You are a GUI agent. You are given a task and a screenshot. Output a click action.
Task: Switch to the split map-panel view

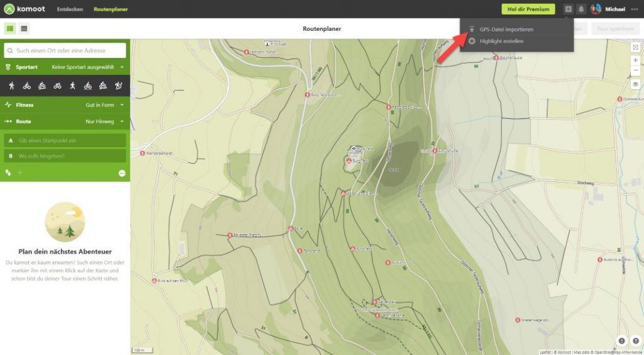point(10,28)
